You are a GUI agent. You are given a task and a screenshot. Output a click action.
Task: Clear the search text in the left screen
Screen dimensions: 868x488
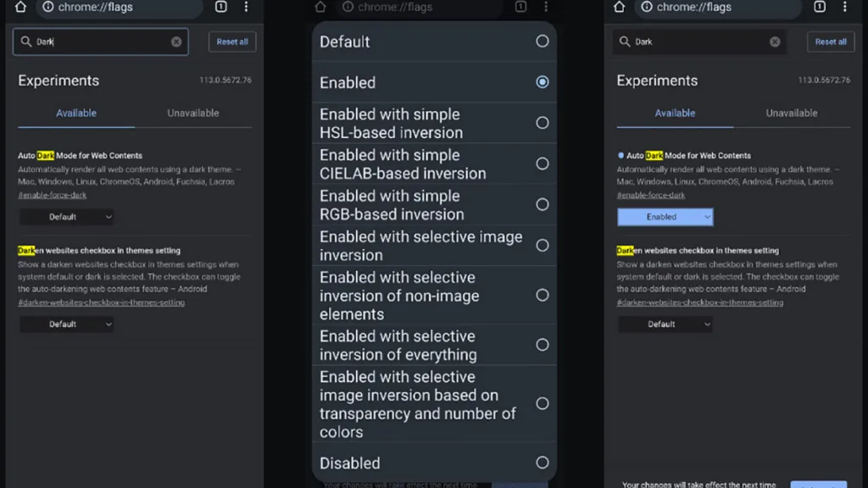pyautogui.click(x=176, y=42)
